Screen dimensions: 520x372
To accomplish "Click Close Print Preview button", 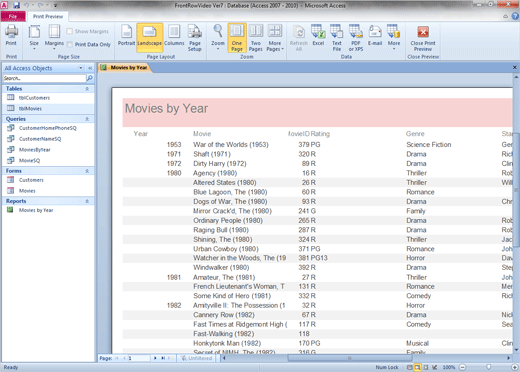I will coord(423,38).
